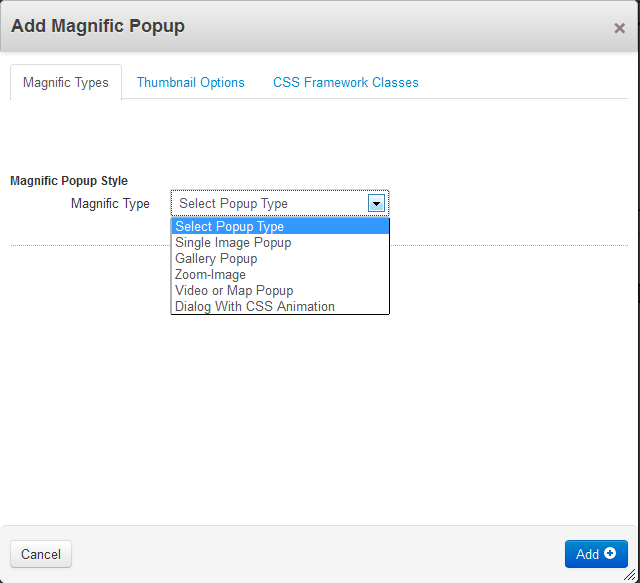Click the Magnific Type label
640x583 pixels.
click(x=110, y=203)
